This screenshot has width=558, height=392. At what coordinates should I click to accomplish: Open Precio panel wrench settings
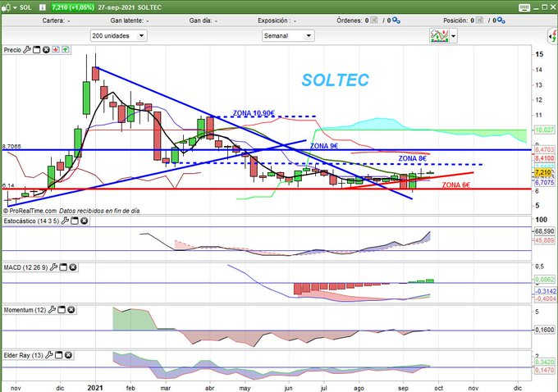coord(27,50)
